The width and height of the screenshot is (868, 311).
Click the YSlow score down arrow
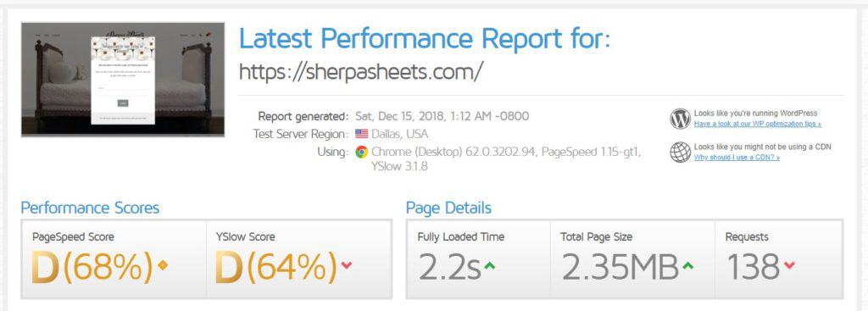point(347,265)
